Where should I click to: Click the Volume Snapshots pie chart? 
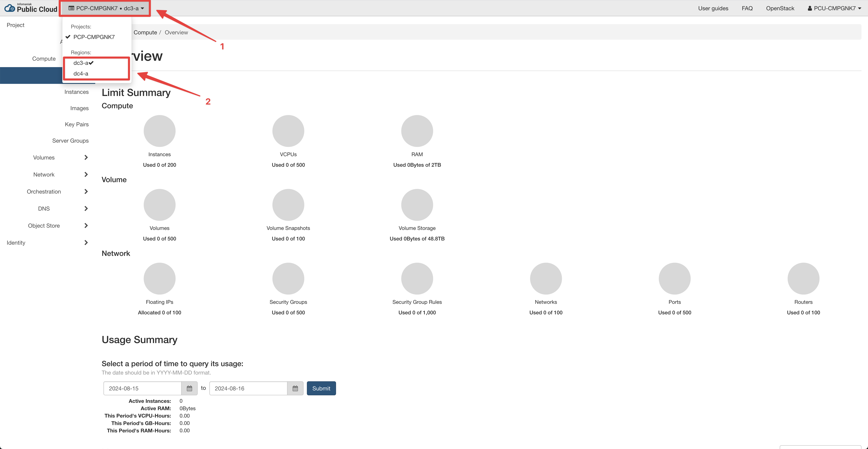coord(288,205)
